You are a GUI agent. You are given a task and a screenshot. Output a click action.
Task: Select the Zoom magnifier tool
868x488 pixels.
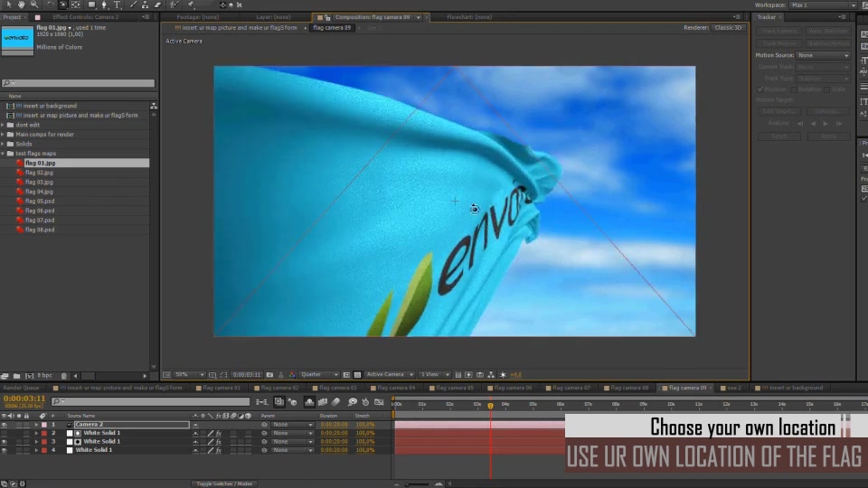[x=34, y=5]
